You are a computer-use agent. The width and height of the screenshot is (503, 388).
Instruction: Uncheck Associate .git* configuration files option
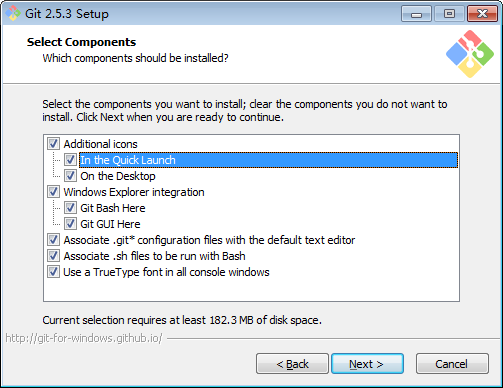53,240
